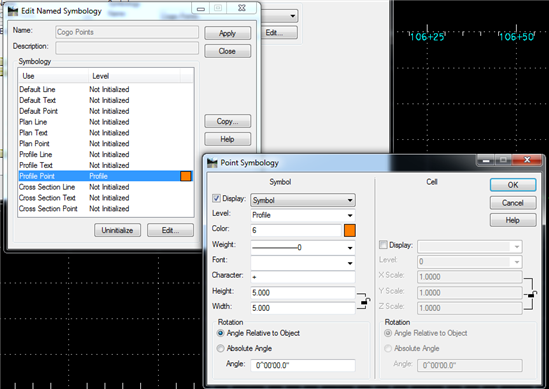
Task: Select Symbol Angle Relative to Object radio
Action: coord(220,333)
